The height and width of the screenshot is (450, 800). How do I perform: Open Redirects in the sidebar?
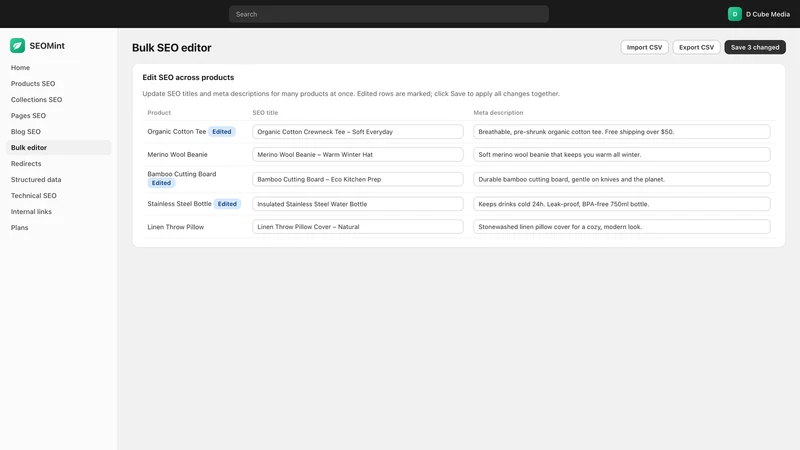pos(26,163)
